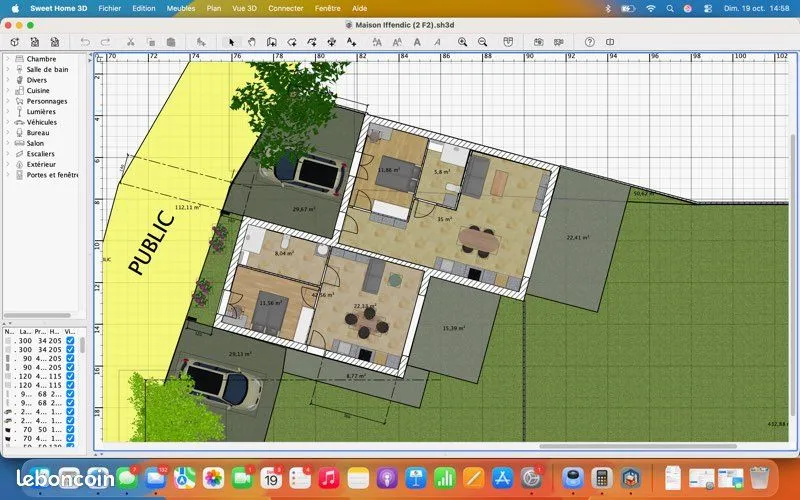
Task: Untick visibility checkbox of the lower 120 115 row
Action: pos(70,385)
